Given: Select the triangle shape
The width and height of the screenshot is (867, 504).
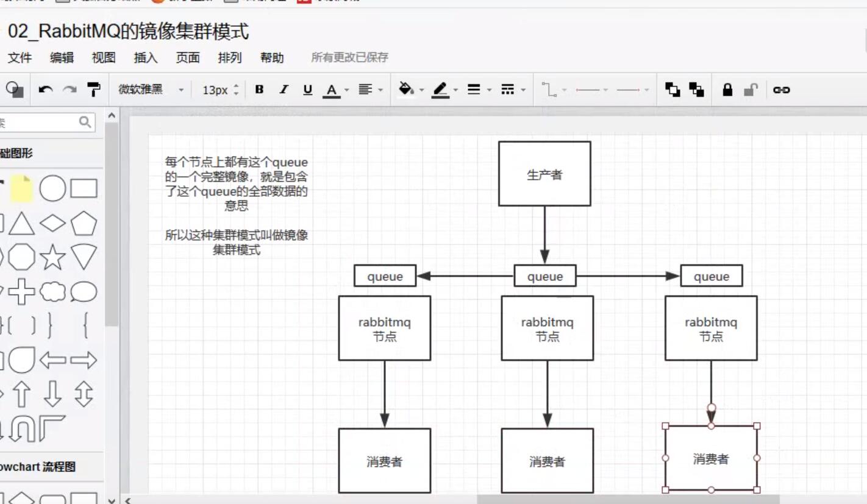Looking at the screenshot, I should [x=21, y=224].
